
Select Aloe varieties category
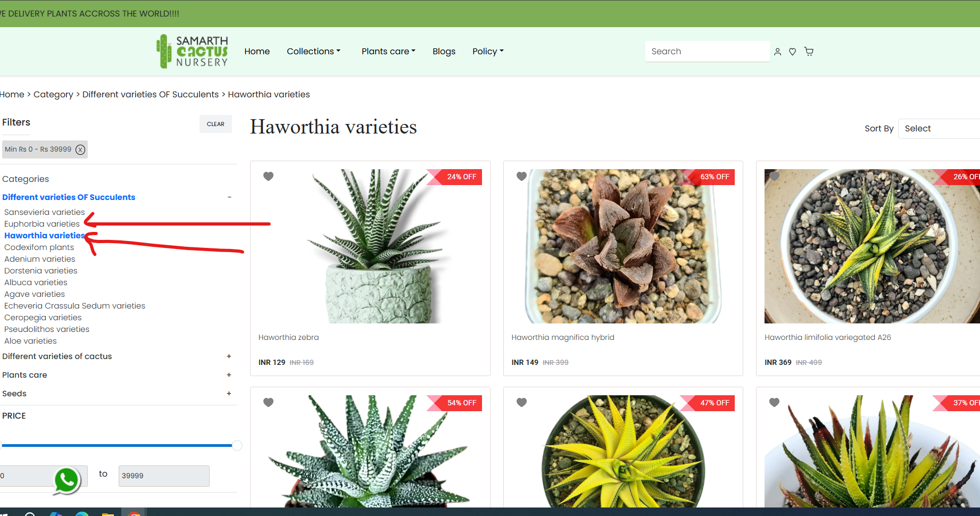[30, 341]
